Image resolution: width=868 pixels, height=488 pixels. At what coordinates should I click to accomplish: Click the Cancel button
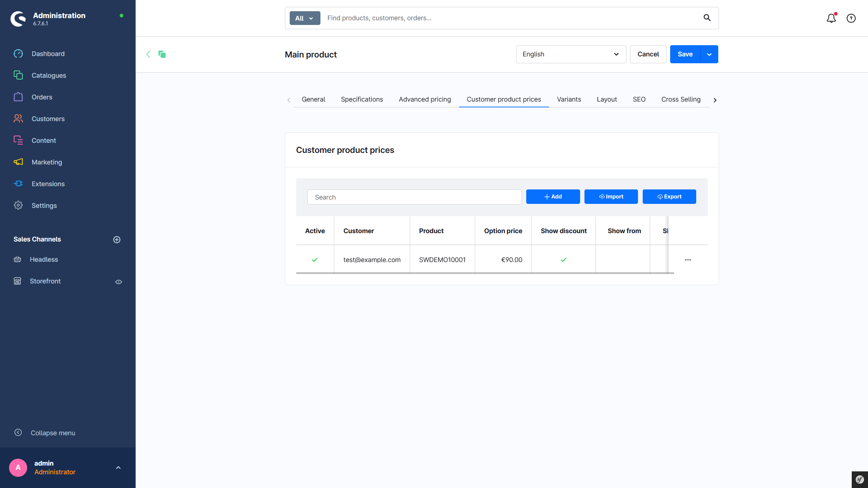coord(648,54)
